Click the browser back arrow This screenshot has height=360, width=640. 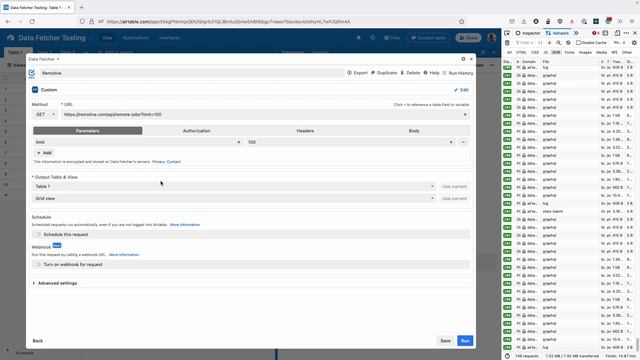point(8,21)
